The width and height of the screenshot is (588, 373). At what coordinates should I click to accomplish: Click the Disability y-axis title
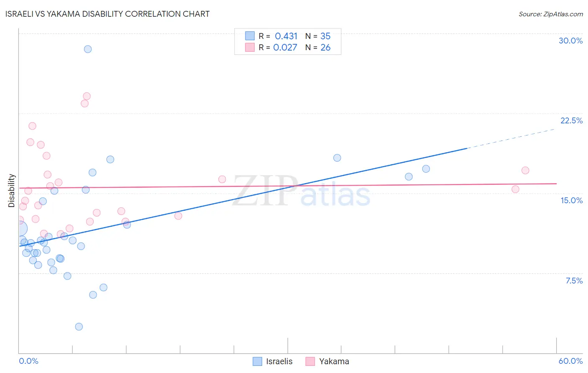click(x=12, y=191)
